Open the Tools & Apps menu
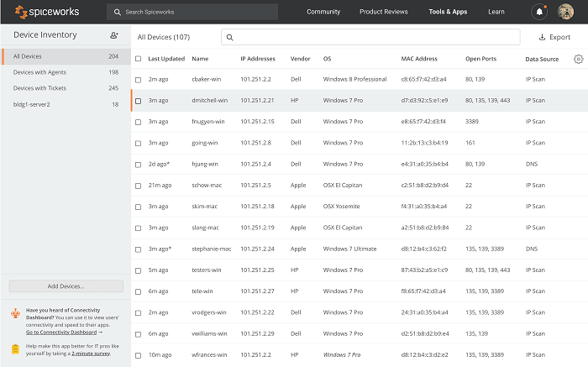This screenshot has height=367, width=588. coord(448,12)
